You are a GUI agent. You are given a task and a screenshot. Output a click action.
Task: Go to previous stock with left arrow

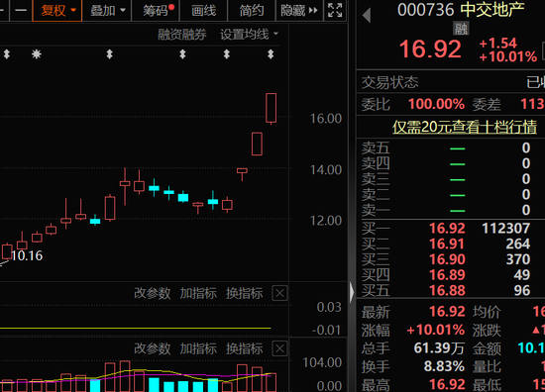tap(367, 15)
